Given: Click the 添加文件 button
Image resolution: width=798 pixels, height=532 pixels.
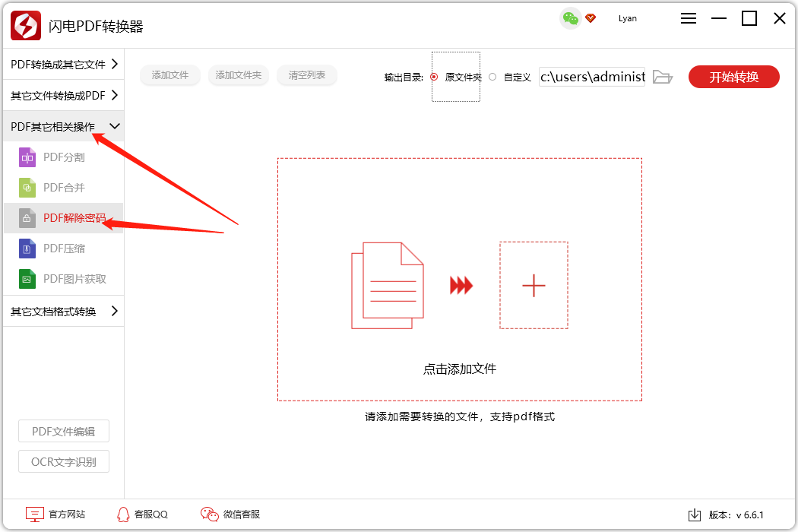Looking at the screenshot, I should tap(170, 74).
